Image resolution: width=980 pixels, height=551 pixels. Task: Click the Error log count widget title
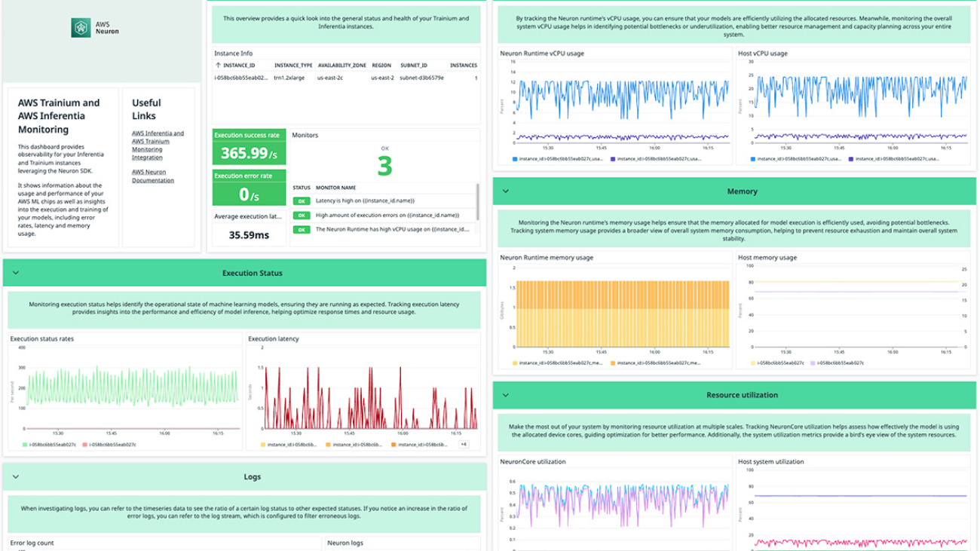click(x=32, y=543)
